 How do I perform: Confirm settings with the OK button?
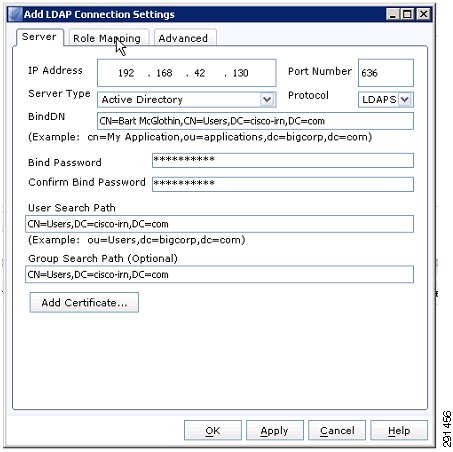click(213, 430)
